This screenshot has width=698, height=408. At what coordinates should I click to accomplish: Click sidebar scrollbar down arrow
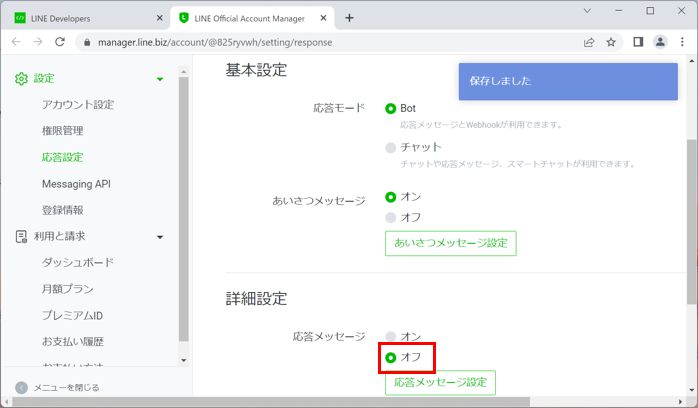(183, 360)
